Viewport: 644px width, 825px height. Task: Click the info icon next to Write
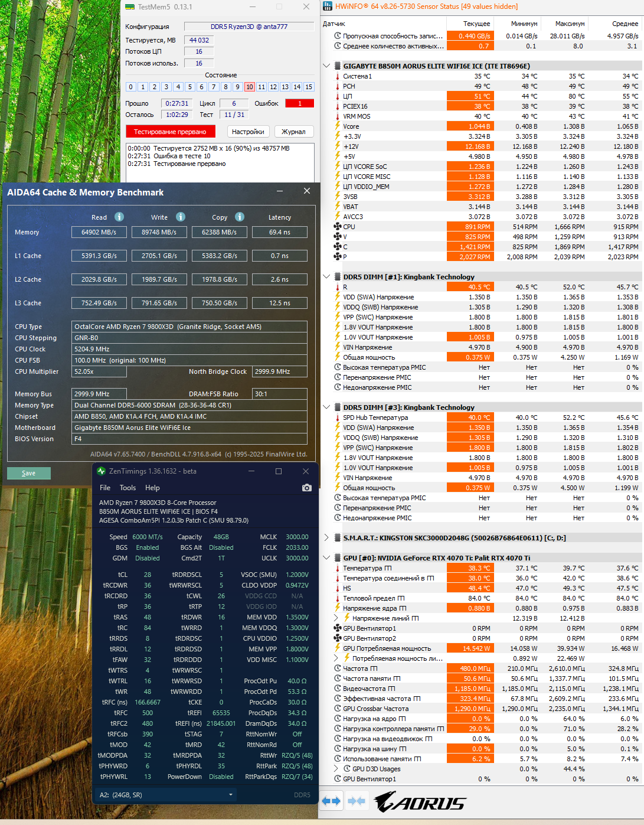click(181, 217)
